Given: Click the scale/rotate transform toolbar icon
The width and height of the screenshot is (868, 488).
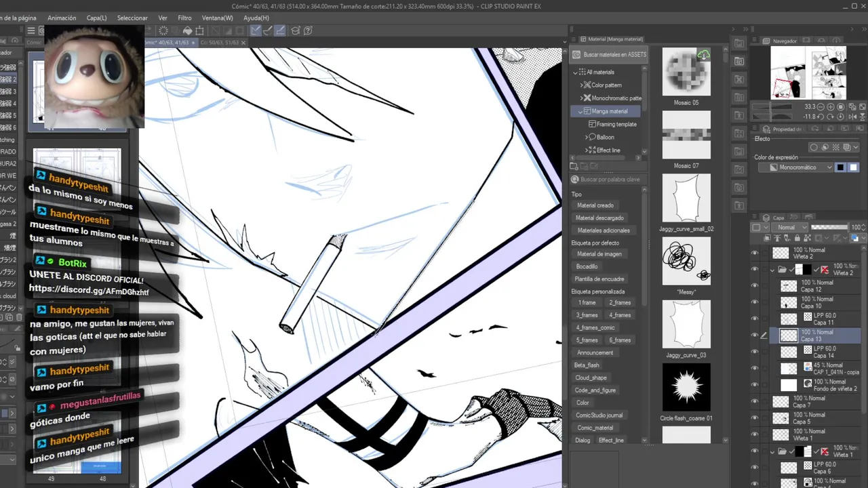Looking at the screenshot, I should pos(199,30).
